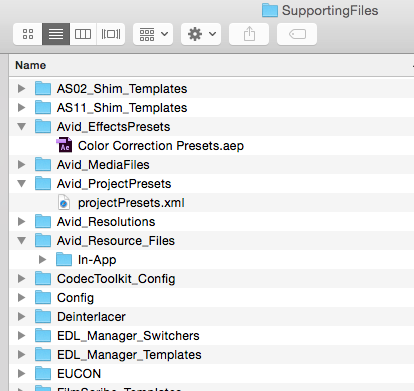Click the Share toolbar button
The width and height of the screenshot is (414, 391).
tap(249, 34)
